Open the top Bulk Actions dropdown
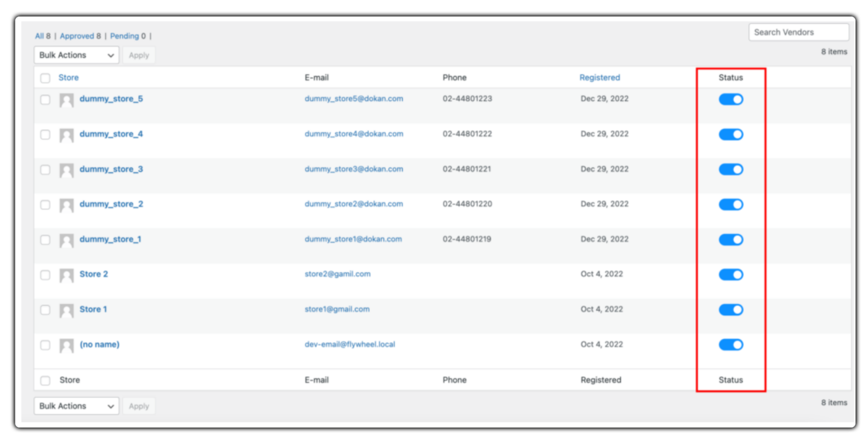The height and width of the screenshot is (440, 868). click(76, 55)
